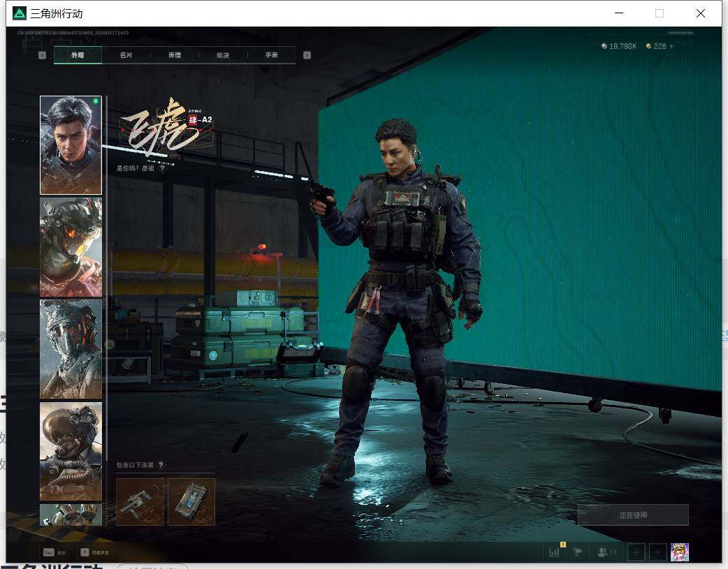Click the 飞虎 skin title logo
The image size is (728, 569).
tap(167, 128)
